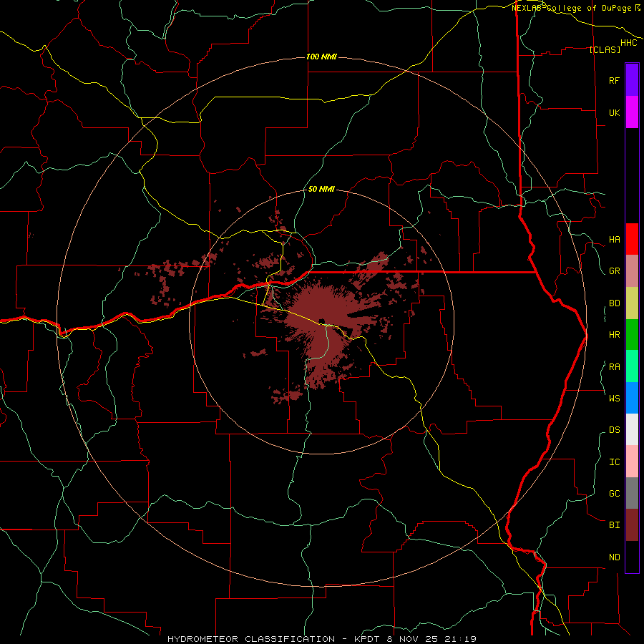Click the HA legend label

point(614,239)
